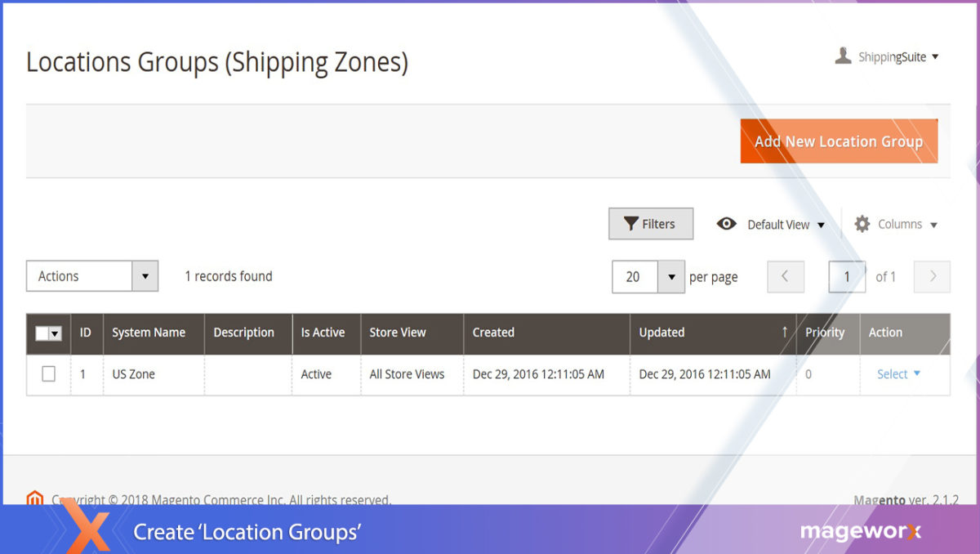Open the Filters panel via funnel icon

[630, 223]
